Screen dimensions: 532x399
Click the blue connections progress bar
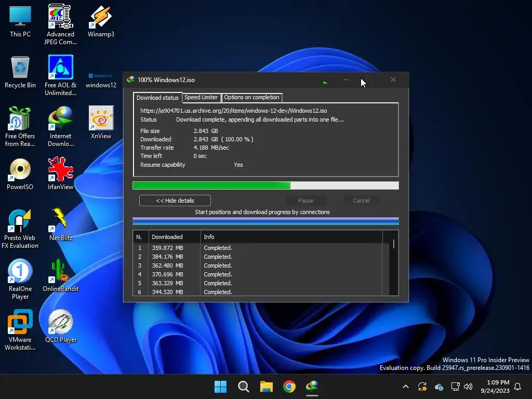(x=265, y=221)
